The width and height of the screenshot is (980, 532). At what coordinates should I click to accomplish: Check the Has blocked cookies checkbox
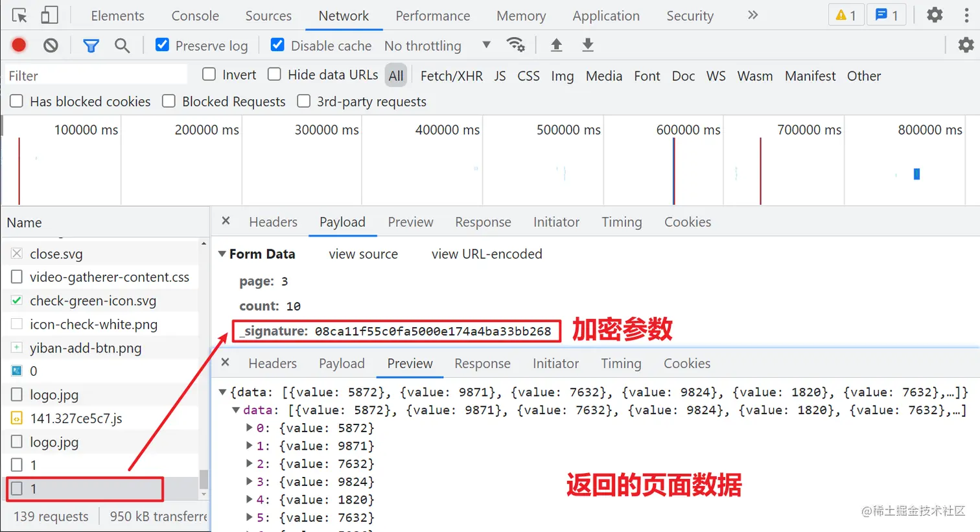point(17,101)
